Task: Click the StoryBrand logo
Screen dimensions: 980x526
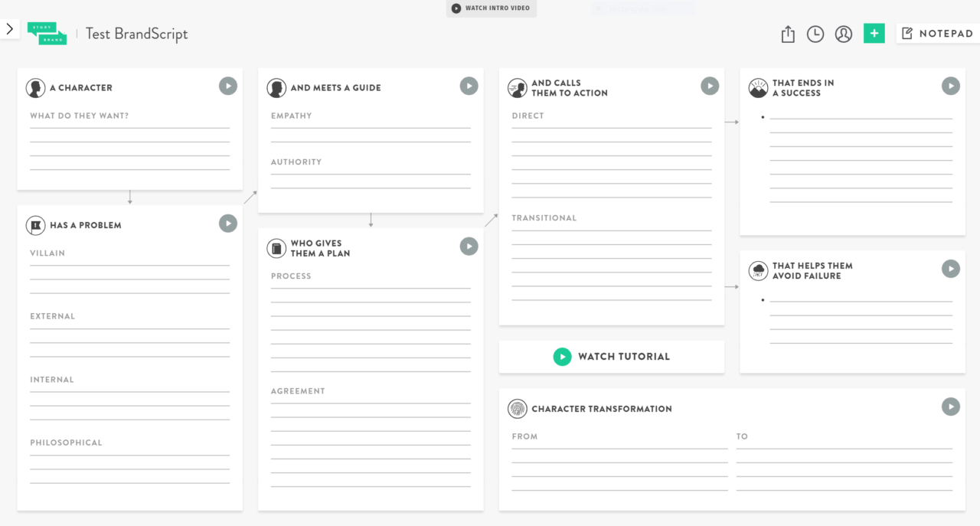Action: pos(47,33)
